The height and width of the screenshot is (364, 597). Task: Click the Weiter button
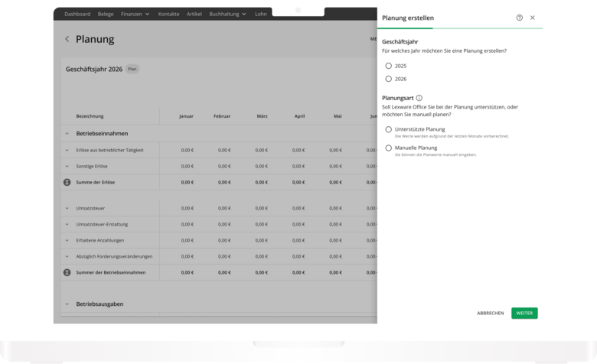(524, 313)
